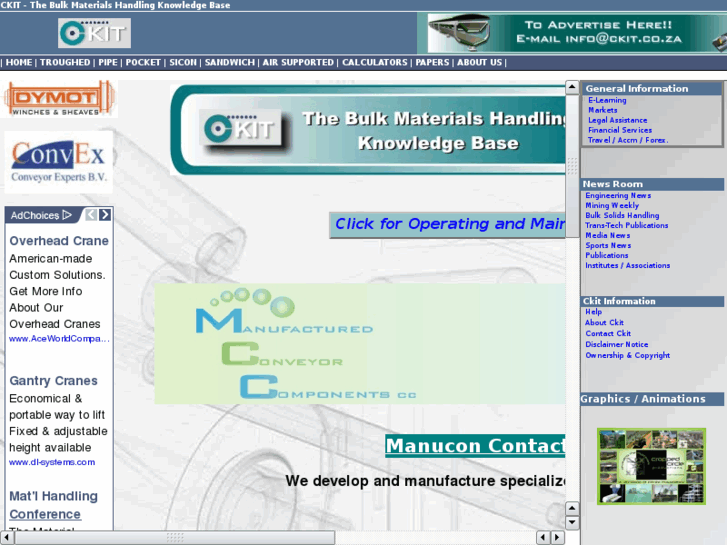
Task: Open the CALCULATORS menu item
Action: [375, 62]
